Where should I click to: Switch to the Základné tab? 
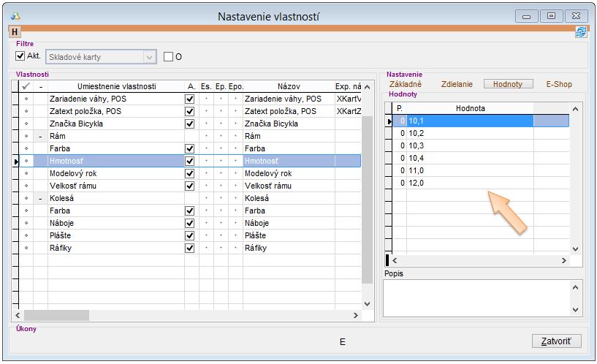tap(405, 84)
